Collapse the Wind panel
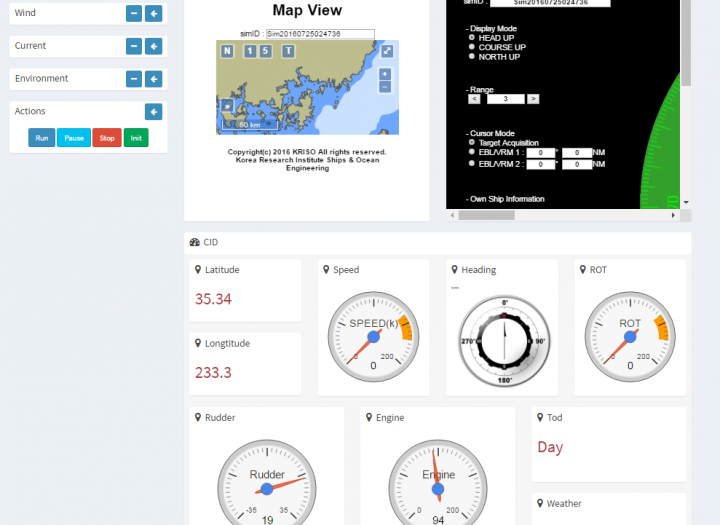The width and height of the screenshot is (720, 525). [134, 13]
